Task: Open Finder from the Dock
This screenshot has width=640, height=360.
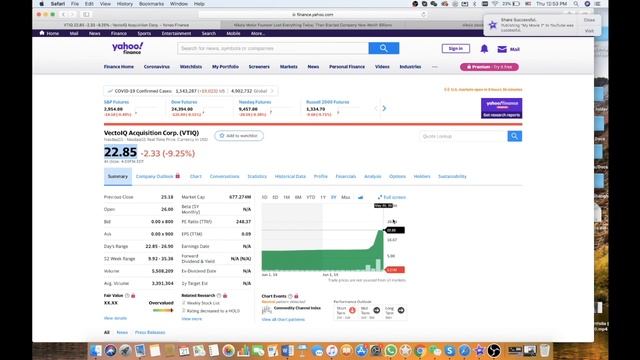Action: point(96,350)
